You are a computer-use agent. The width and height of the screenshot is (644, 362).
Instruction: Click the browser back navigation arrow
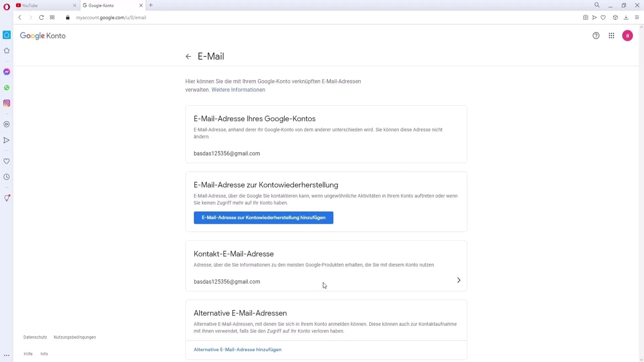pos(19,17)
